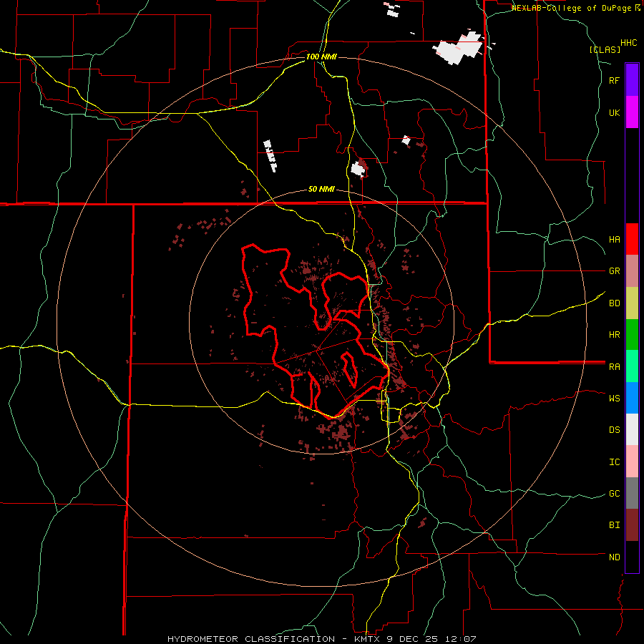Viewport: 644px width, 644px height.
Task: Select the GR legend color block
Action: 632,271
